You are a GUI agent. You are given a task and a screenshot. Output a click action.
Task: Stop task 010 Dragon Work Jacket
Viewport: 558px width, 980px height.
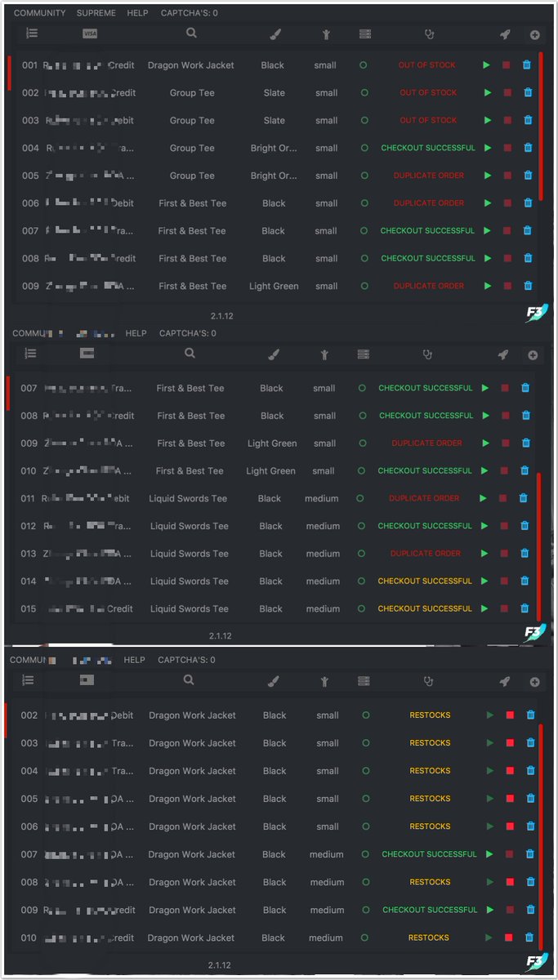510,938
